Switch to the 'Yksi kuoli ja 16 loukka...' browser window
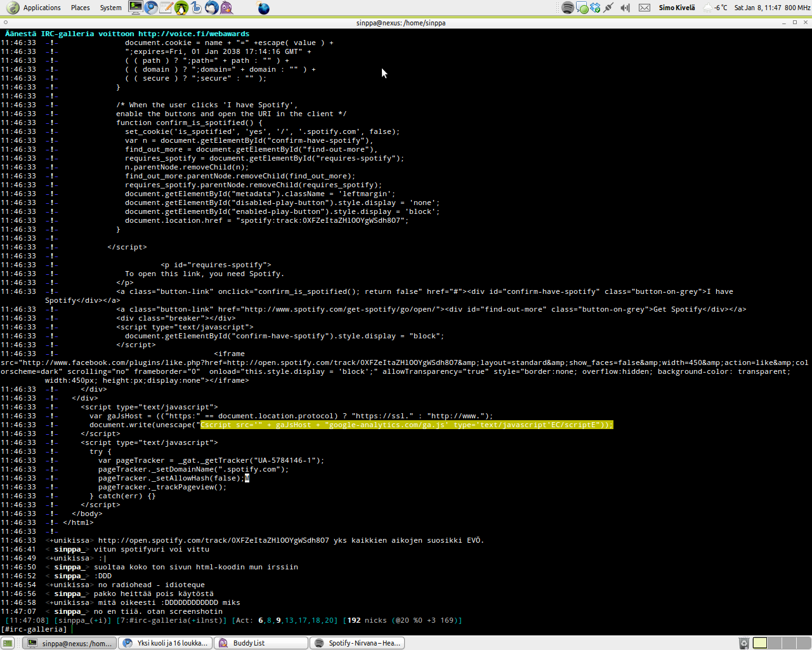The height and width of the screenshot is (650, 812). pos(166,643)
